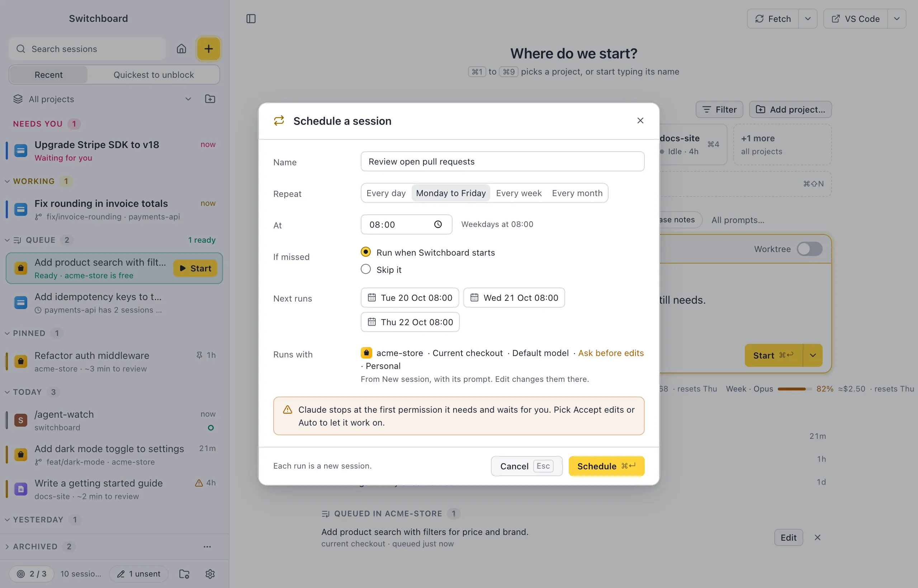Click Start on Add product search item
This screenshot has width=918, height=588.
pos(195,269)
